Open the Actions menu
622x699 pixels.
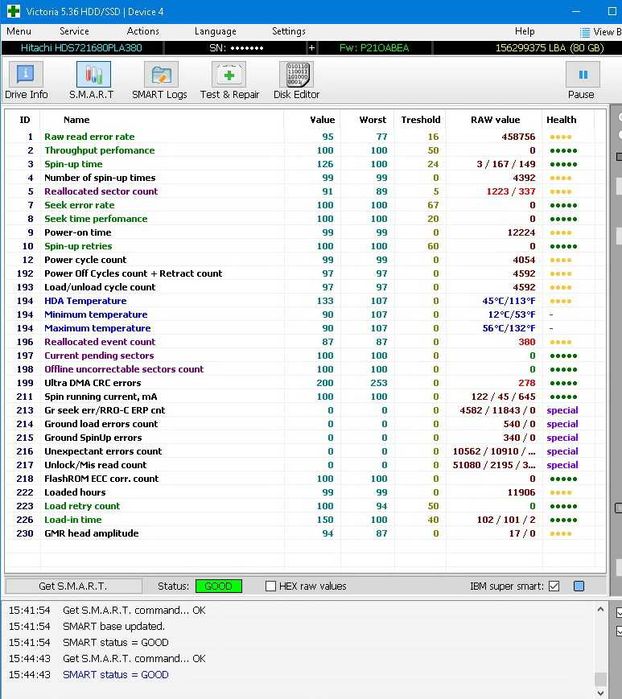[x=143, y=31]
